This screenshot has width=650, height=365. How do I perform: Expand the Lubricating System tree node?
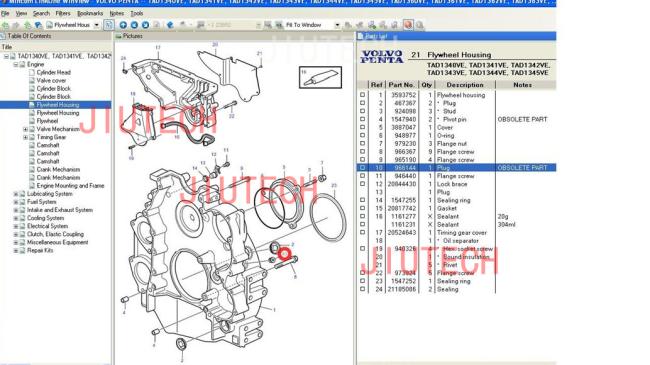pos(16,194)
